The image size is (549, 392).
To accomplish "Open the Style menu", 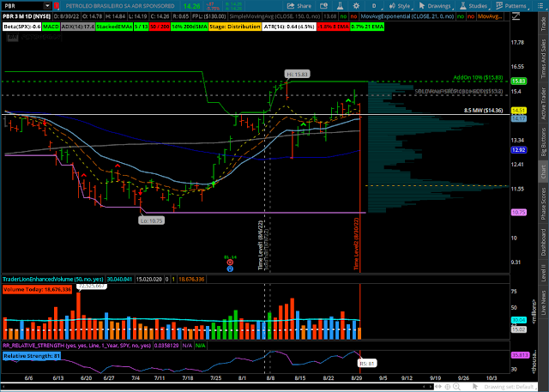I will point(400,6).
